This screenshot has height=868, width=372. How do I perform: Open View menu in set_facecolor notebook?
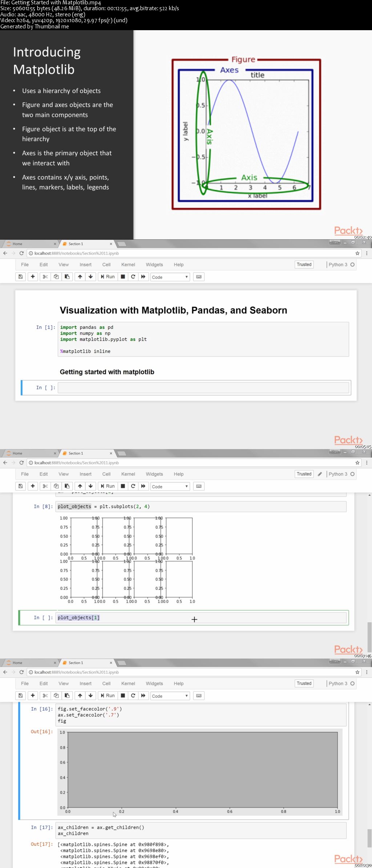click(x=64, y=684)
